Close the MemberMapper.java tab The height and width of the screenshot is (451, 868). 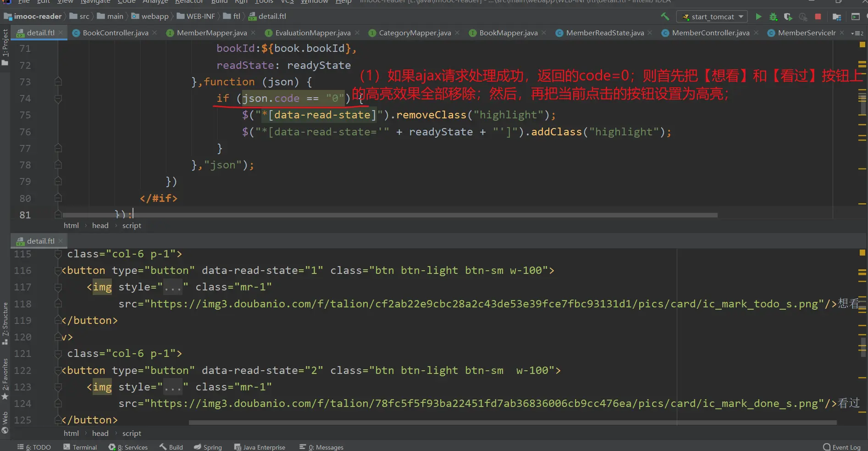[253, 33]
